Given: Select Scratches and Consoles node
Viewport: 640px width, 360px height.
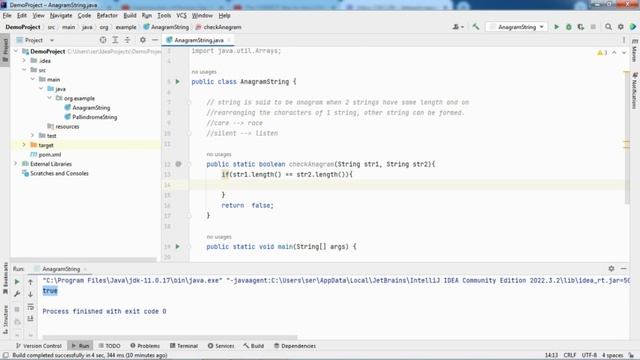Looking at the screenshot, I should [x=59, y=173].
